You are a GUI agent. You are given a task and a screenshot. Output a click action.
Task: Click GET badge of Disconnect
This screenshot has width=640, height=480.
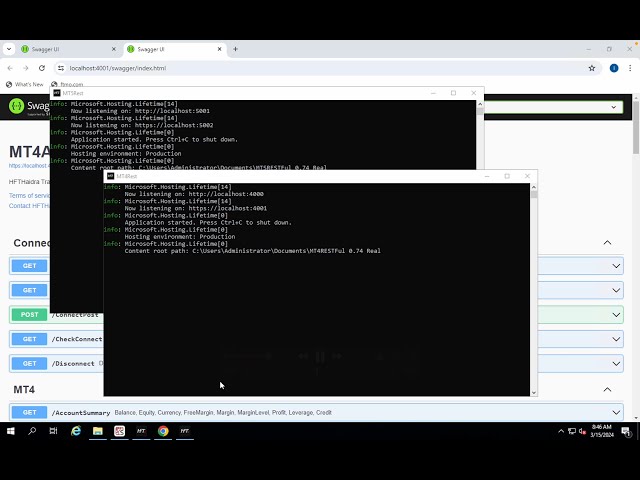pos(29,364)
